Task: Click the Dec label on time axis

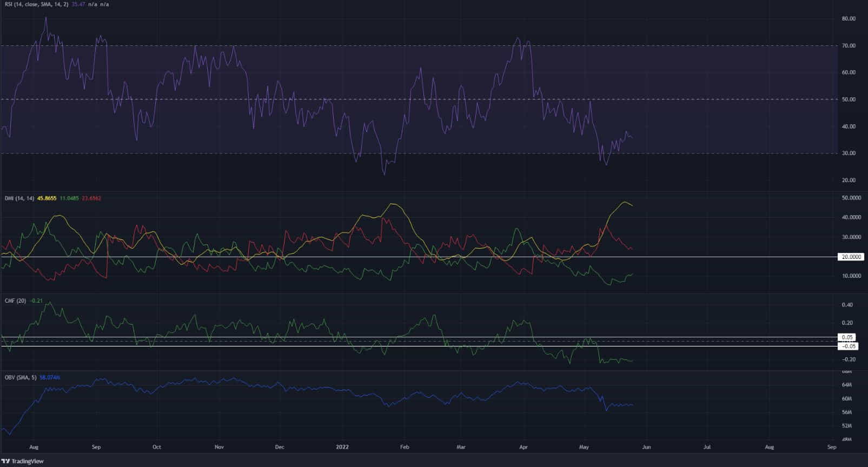Action: (x=280, y=447)
